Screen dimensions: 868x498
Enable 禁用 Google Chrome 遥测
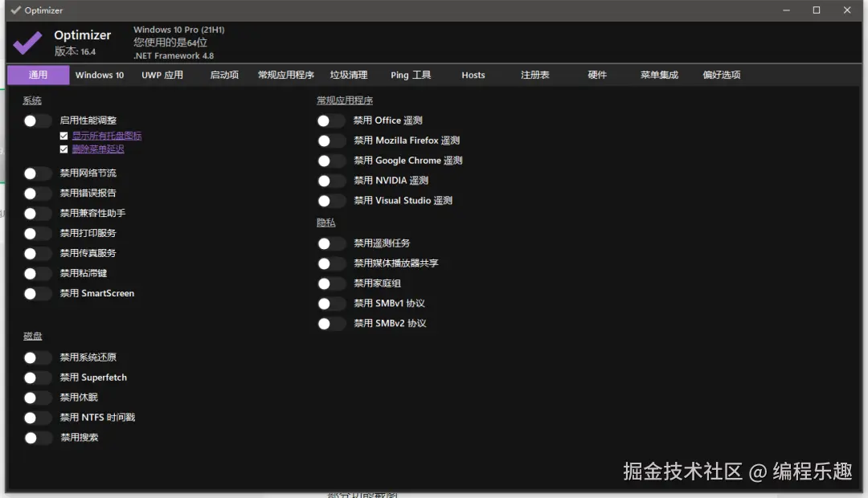tap(330, 160)
